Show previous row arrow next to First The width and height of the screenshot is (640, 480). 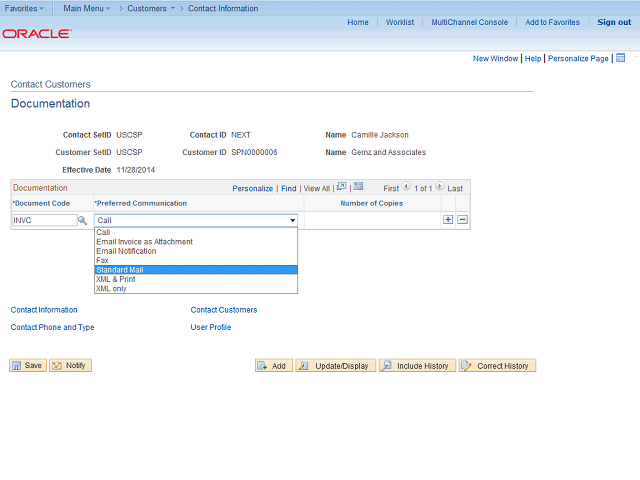[x=406, y=187]
